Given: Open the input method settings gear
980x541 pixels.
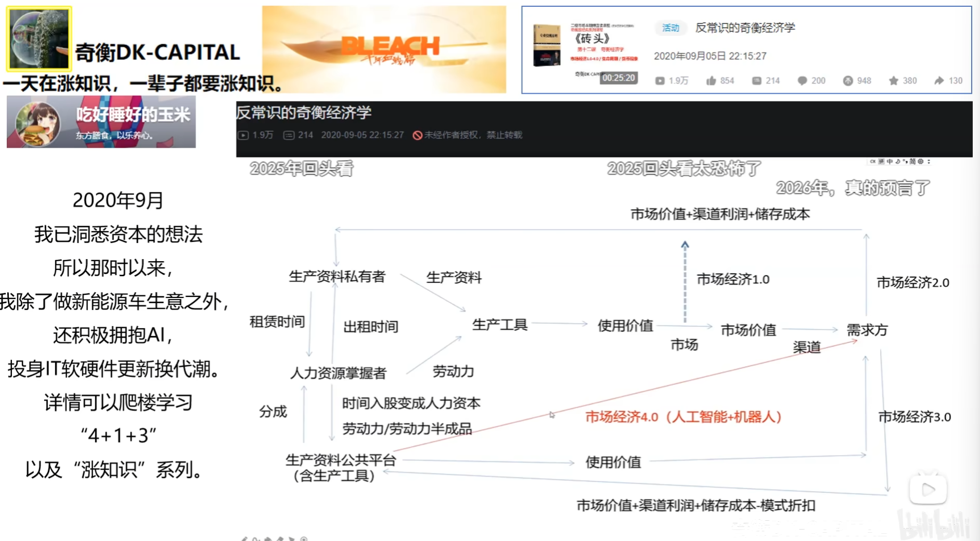Looking at the screenshot, I should pyautogui.click(x=920, y=161).
